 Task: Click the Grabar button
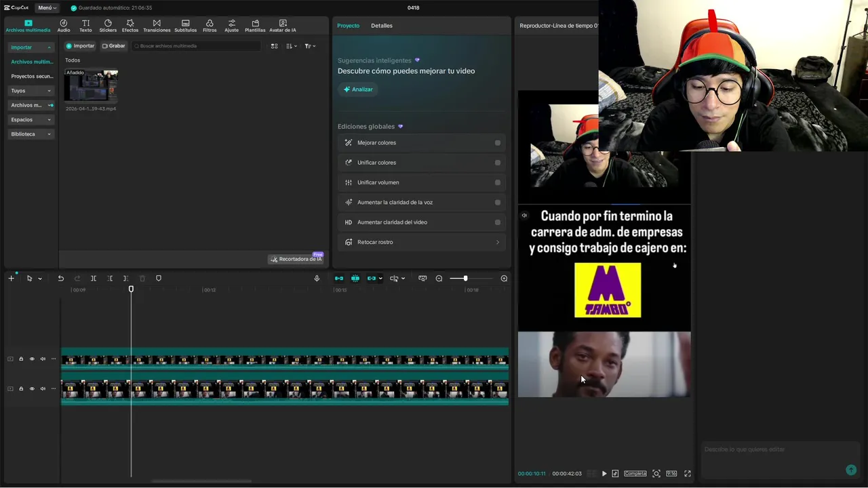pyautogui.click(x=113, y=46)
